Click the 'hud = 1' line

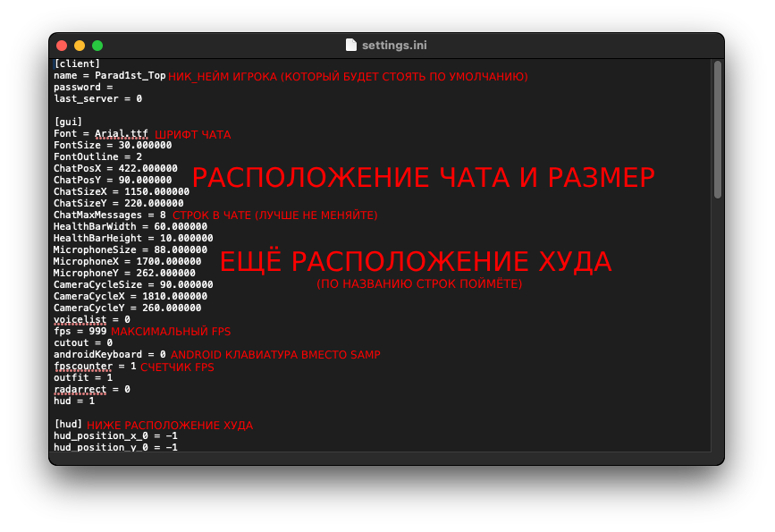point(74,401)
